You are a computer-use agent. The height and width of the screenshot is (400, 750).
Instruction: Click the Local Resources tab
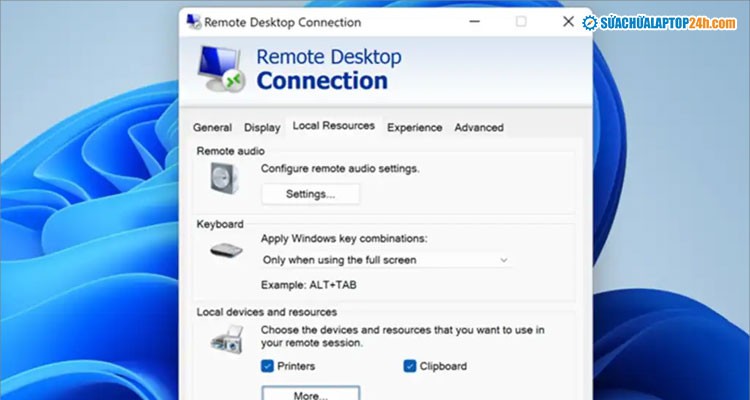coord(333,126)
